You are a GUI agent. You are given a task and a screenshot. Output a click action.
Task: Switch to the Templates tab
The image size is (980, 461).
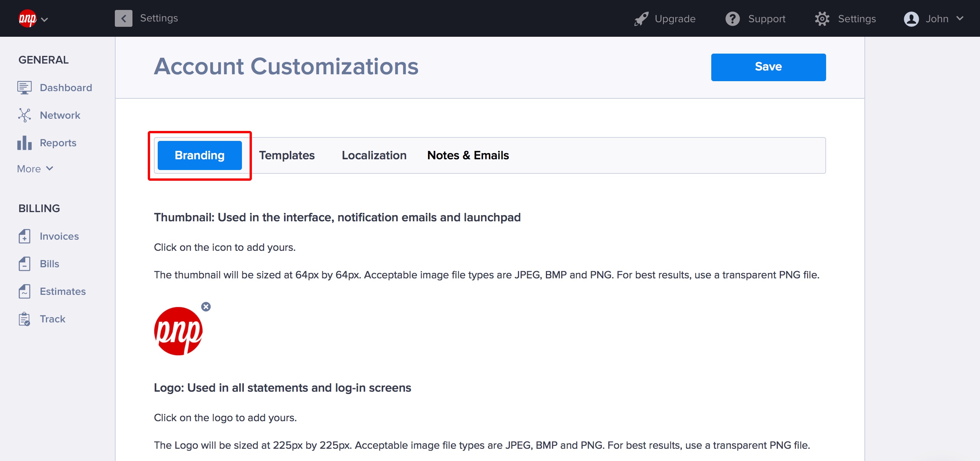(x=287, y=155)
